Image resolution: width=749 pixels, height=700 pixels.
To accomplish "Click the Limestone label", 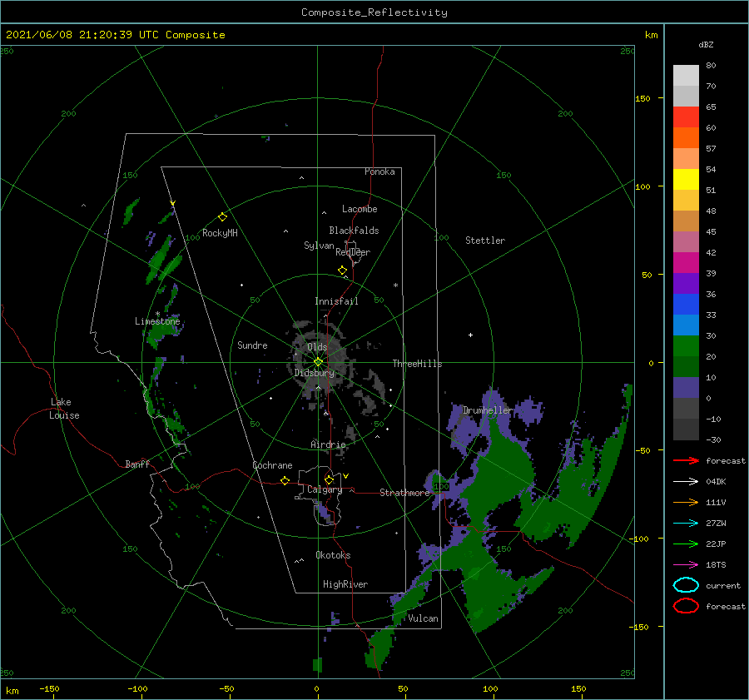I will point(157,321).
